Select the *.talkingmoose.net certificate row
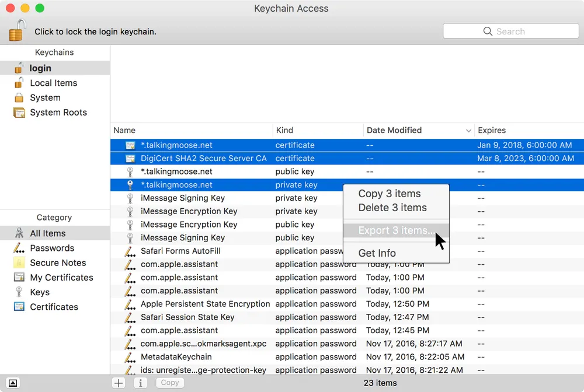The width and height of the screenshot is (584, 392). pos(347,145)
